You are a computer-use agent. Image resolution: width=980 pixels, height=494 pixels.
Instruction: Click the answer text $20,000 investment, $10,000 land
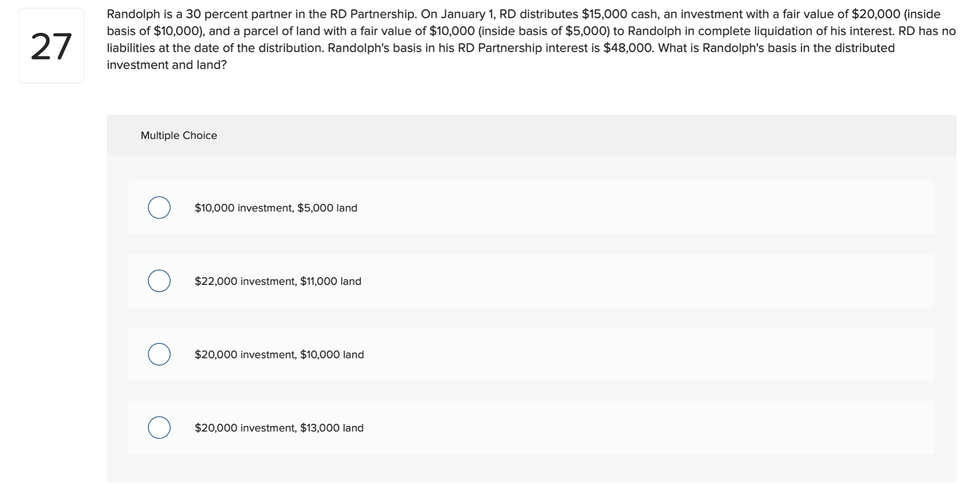[x=280, y=354]
